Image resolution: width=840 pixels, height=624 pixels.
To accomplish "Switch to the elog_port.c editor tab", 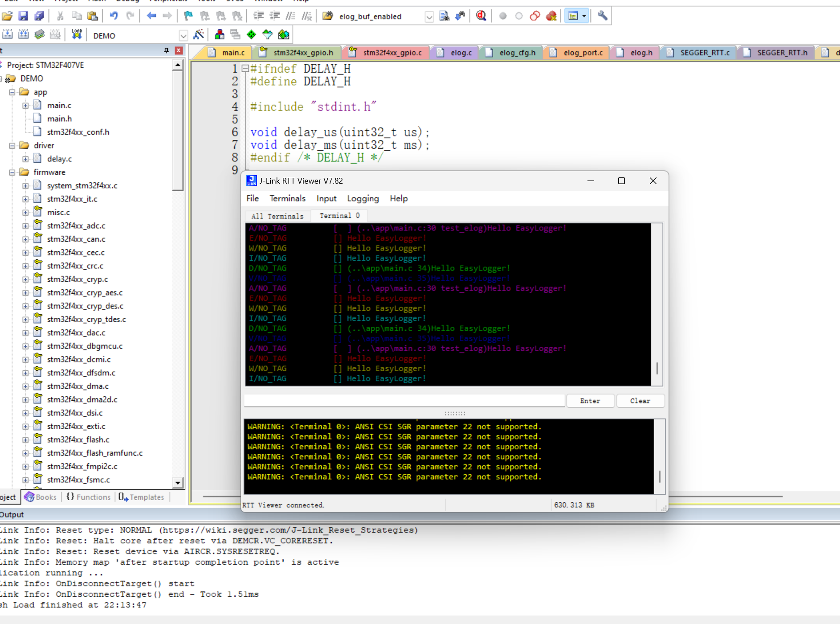I will (x=577, y=53).
